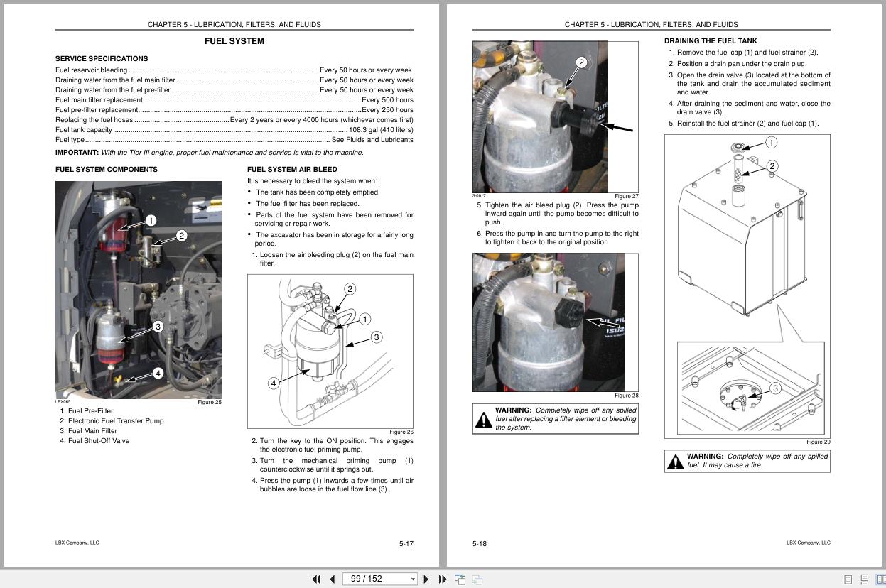
Task: Click the FUEL SYSTEM AIR BLEED heading
Action: pos(292,170)
